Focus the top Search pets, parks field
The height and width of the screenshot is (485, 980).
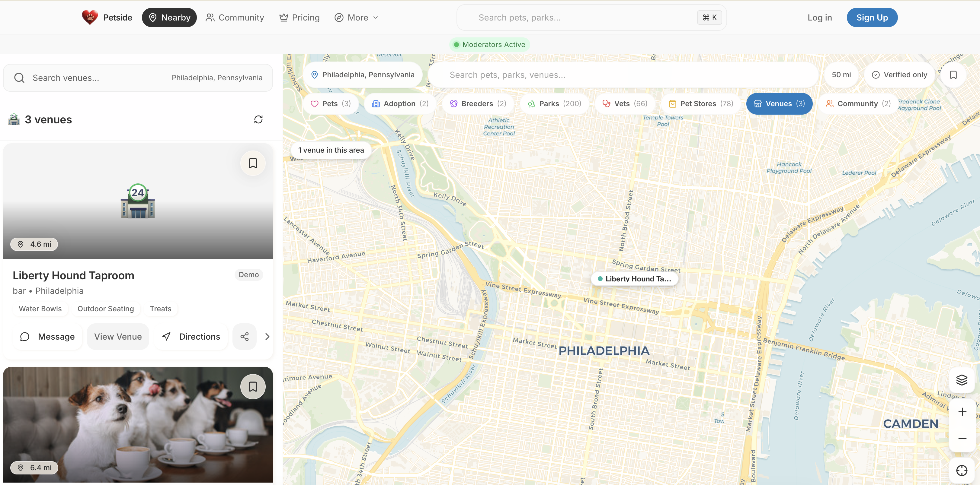[x=591, y=17]
